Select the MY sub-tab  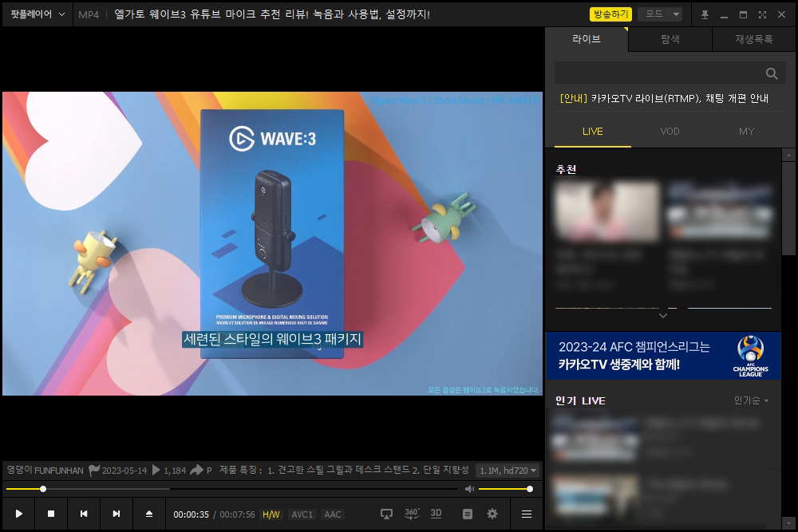pos(747,132)
